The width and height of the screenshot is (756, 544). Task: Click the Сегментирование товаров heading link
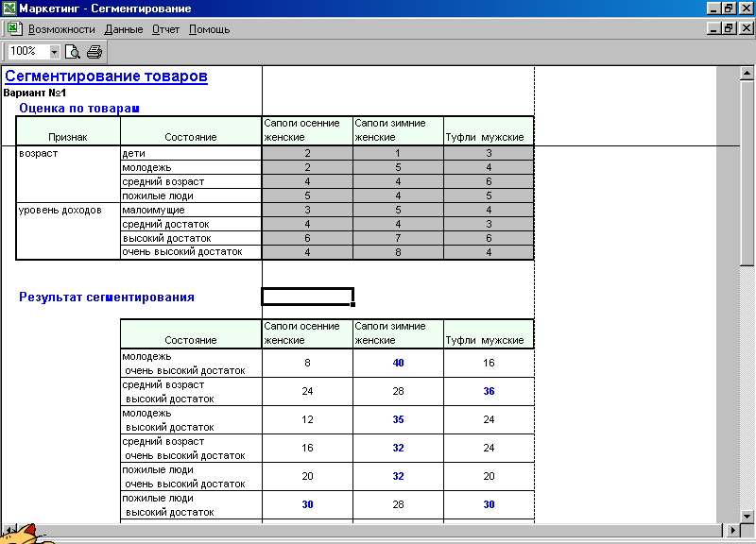tap(106, 76)
